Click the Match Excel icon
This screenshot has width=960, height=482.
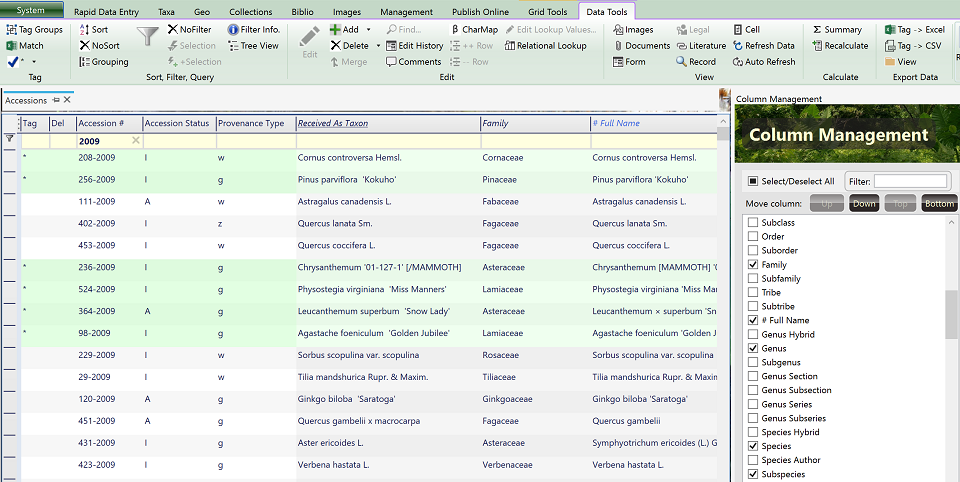coord(11,45)
